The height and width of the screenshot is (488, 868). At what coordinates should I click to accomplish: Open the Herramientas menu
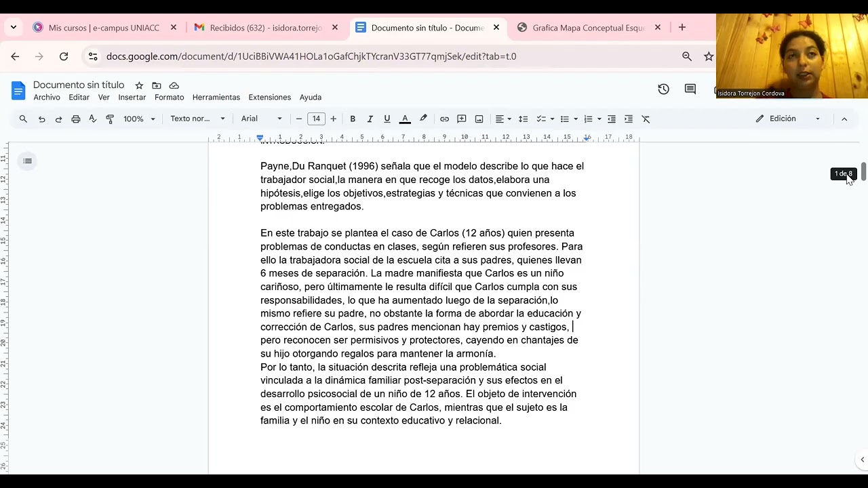tap(216, 98)
